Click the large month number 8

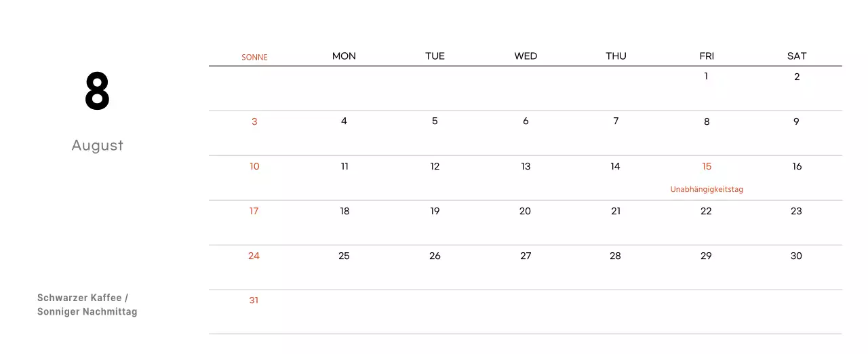[x=97, y=92]
